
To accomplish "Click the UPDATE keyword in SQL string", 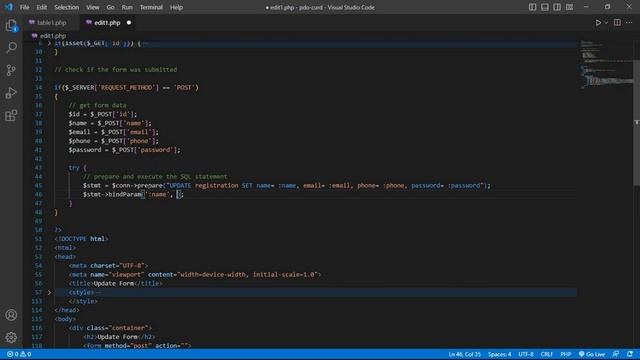I will pyautogui.click(x=180, y=186).
